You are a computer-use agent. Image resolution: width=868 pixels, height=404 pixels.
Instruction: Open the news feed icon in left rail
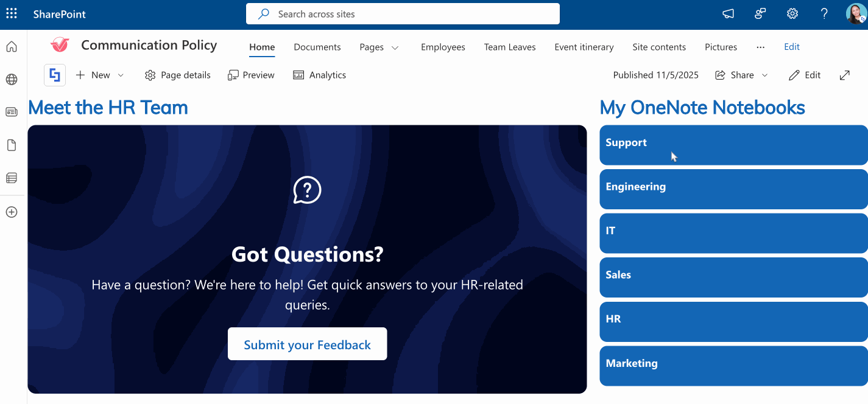(12, 112)
